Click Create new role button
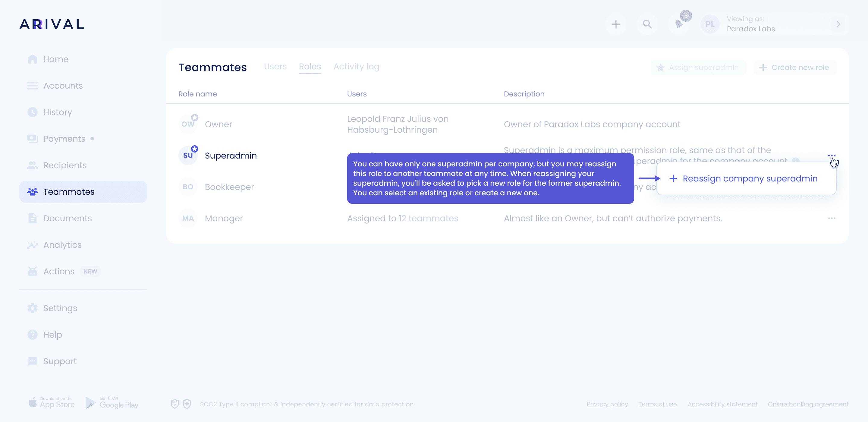This screenshot has height=422, width=868. pyautogui.click(x=795, y=68)
